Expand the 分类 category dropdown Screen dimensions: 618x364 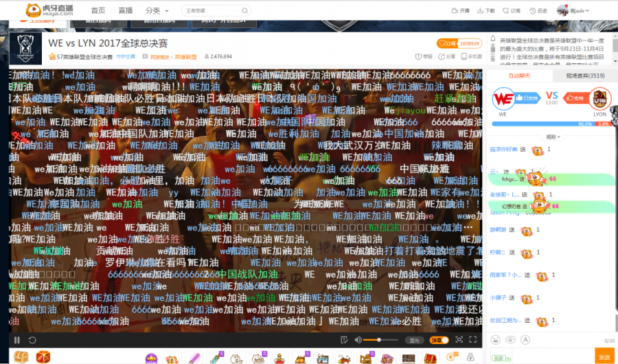(157, 11)
